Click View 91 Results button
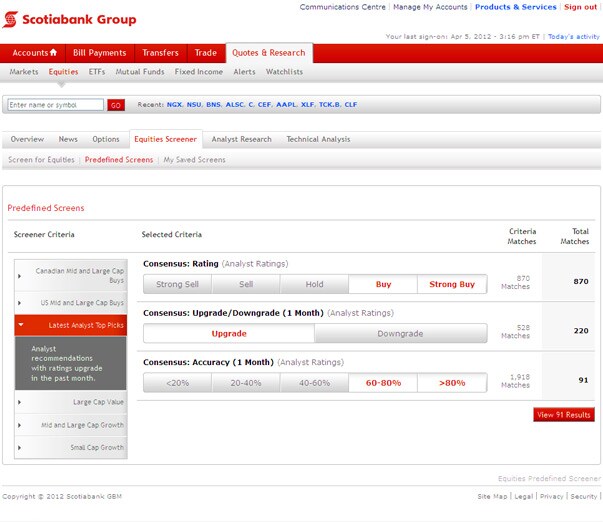The width and height of the screenshot is (603, 522). tap(564, 415)
